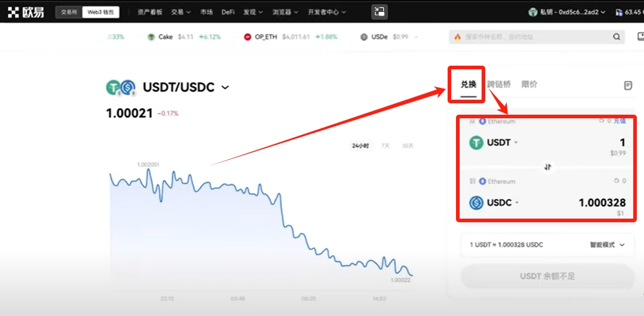Screen dimensions: 644x316
Task: Click the USDT 余额不足 button
Action: (547, 276)
